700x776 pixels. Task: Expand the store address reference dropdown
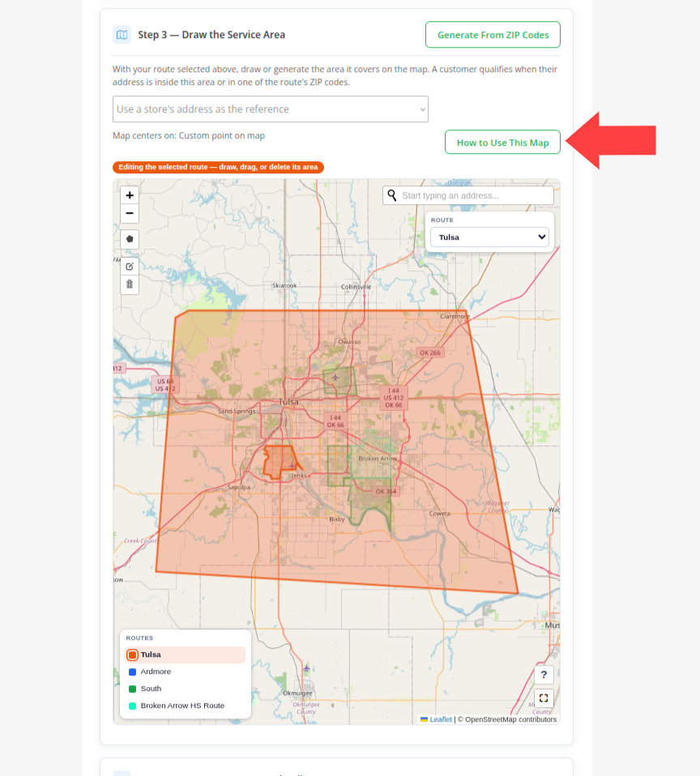click(271, 109)
